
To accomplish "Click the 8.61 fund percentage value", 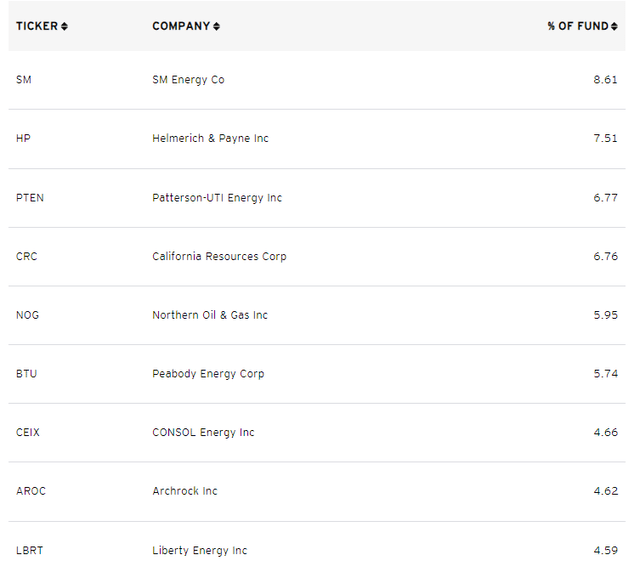I will (x=605, y=80).
